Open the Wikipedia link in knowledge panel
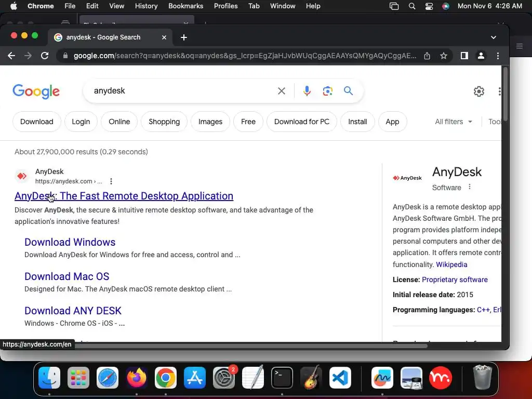 (451, 264)
